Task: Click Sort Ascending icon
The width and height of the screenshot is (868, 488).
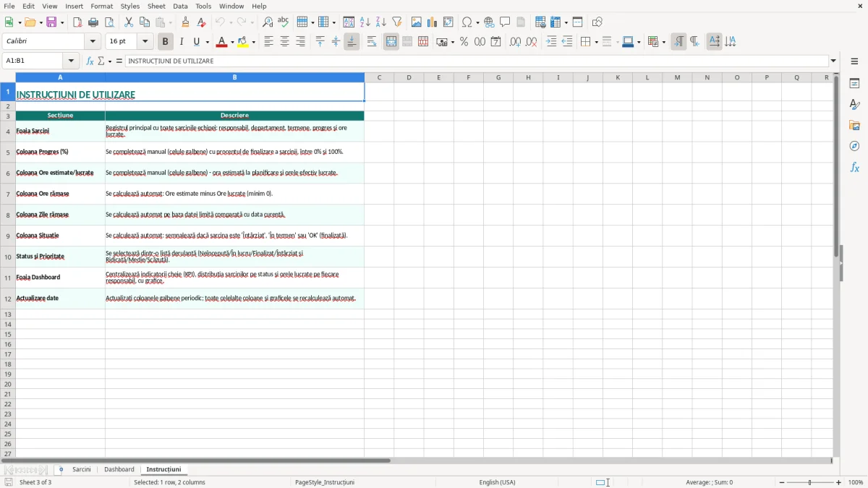Action: (x=365, y=22)
